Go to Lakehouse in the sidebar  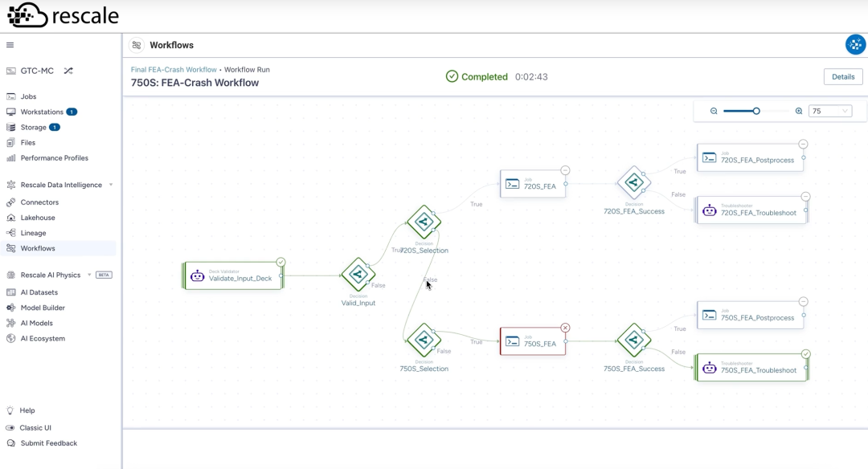tap(38, 218)
